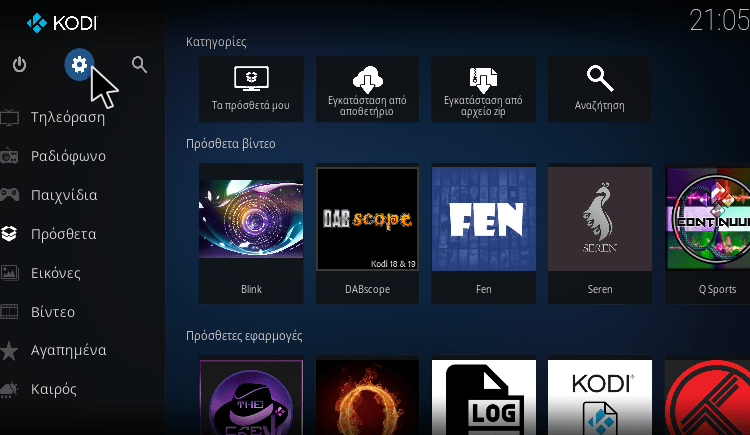
Task: Open Settings via the gear icon
Action: tap(79, 64)
